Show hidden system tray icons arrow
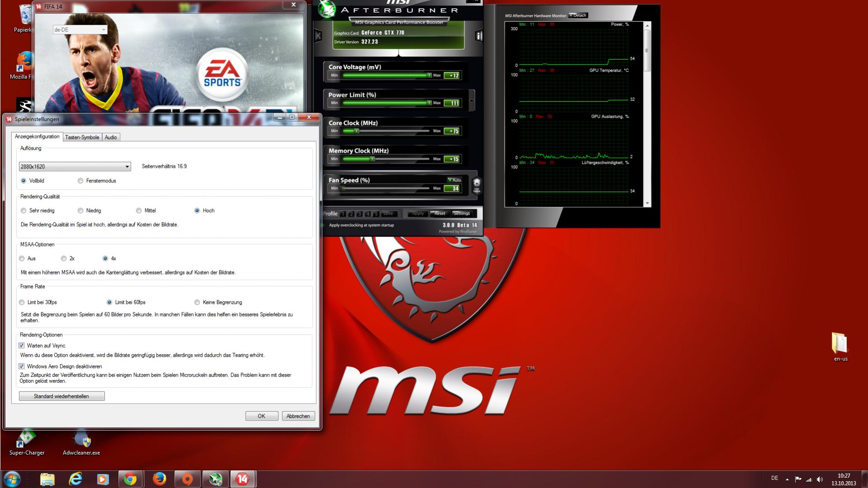This screenshot has height=488, width=868. (787, 479)
